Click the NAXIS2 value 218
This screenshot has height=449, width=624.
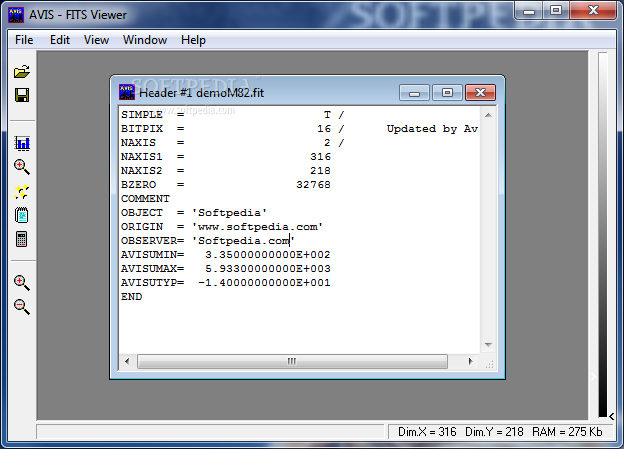pos(320,170)
